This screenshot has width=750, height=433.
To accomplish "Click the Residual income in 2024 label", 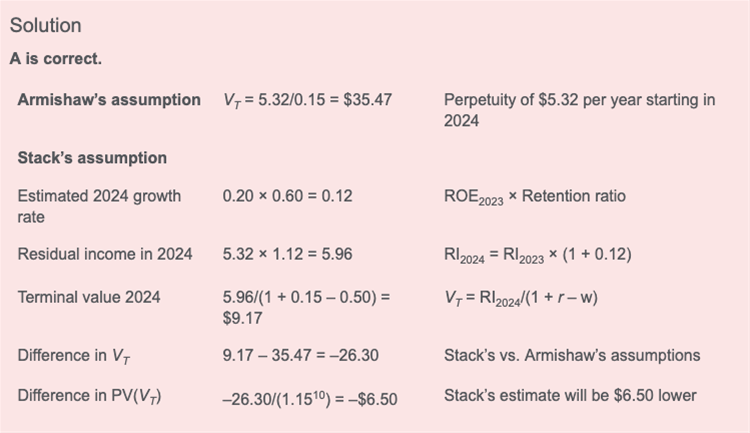I will pos(105,254).
